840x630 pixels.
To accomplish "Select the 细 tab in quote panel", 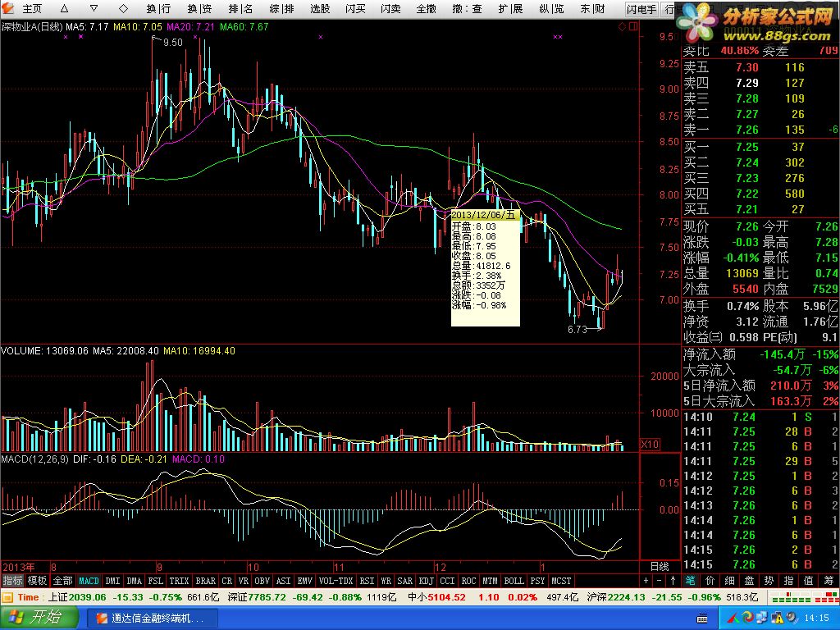I will click(729, 581).
